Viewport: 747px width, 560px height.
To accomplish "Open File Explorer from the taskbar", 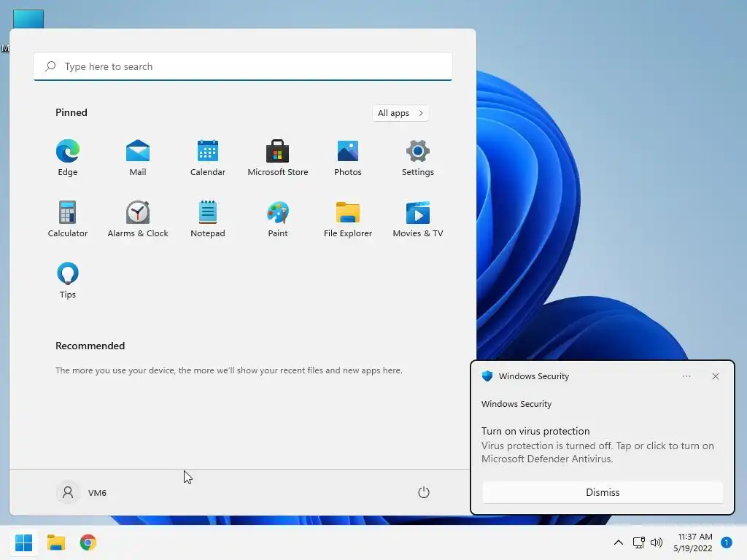I will tap(56, 542).
